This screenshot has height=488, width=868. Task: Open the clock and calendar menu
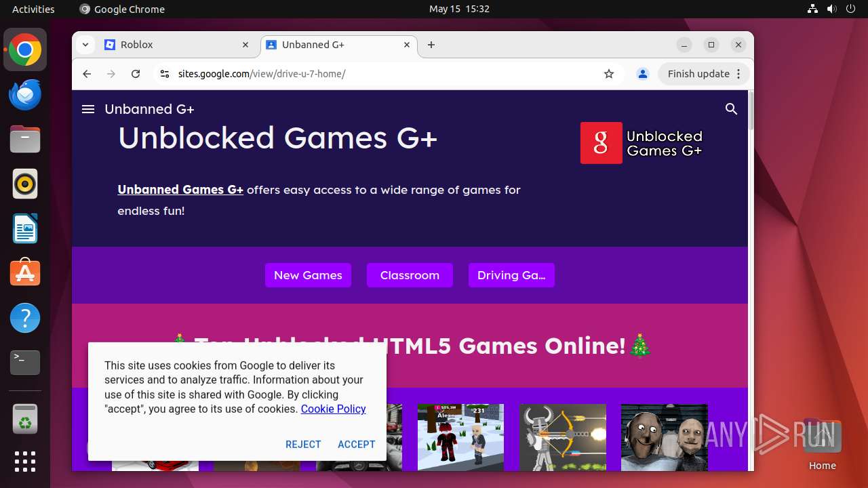click(459, 9)
